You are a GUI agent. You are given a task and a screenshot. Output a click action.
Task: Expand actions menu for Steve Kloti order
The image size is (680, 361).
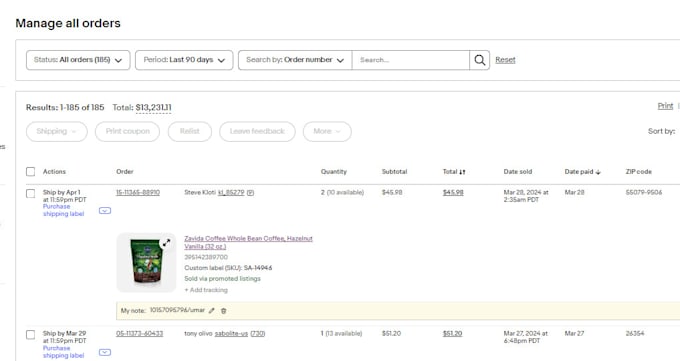pos(105,210)
